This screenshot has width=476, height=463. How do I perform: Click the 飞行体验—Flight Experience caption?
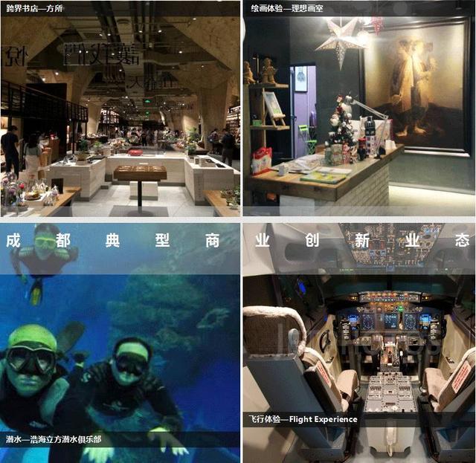pyautogui.click(x=304, y=419)
